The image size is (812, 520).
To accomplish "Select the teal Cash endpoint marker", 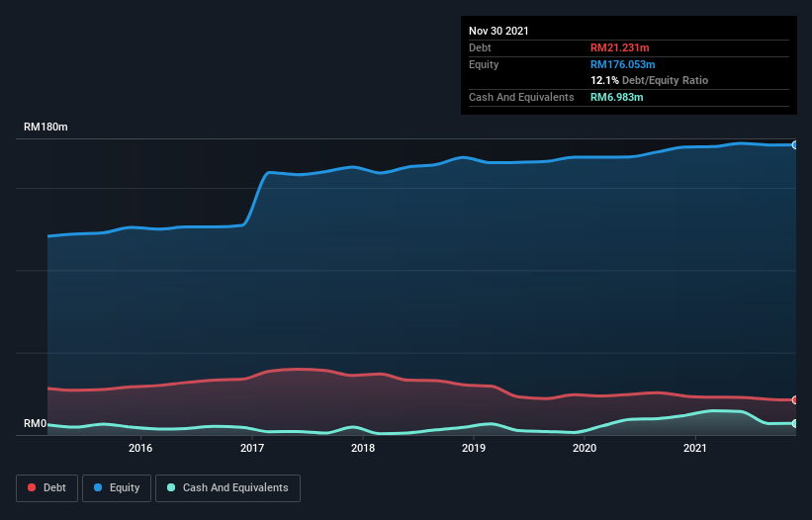I will tap(795, 424).
